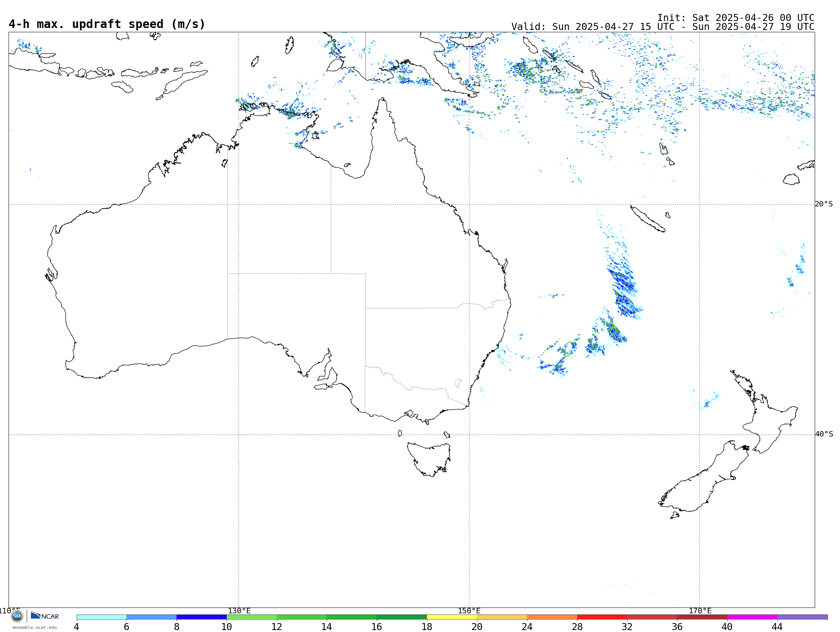Click the 130°E longitude label
840x632 pixels.
point(239,611)
